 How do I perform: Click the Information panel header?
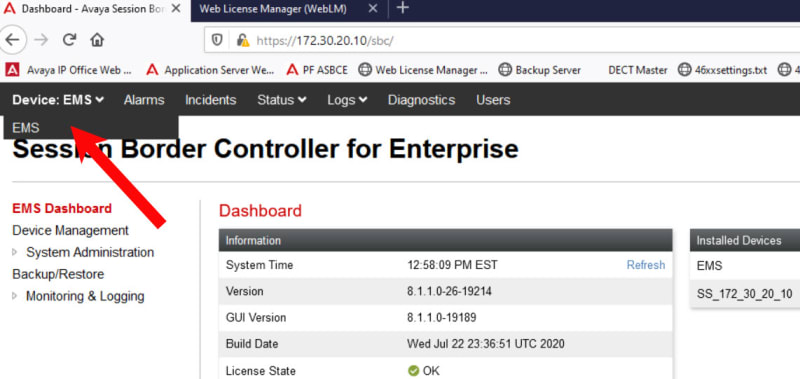pos(446,240)
